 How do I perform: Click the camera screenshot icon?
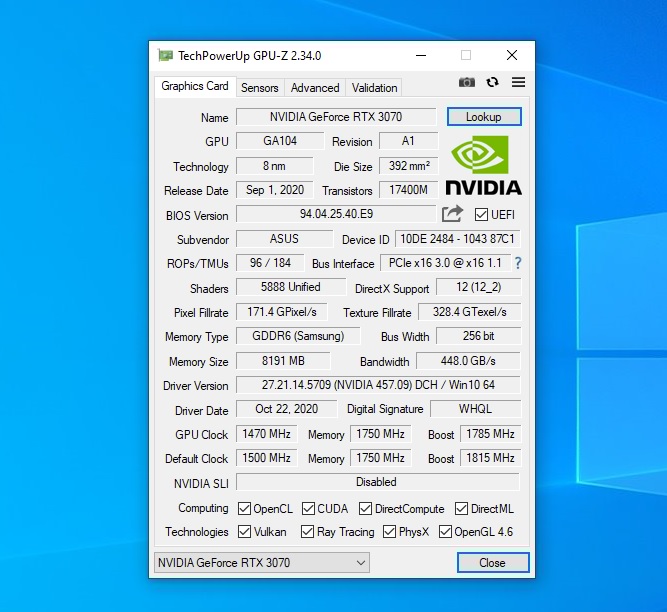click(x=467, y=82)
